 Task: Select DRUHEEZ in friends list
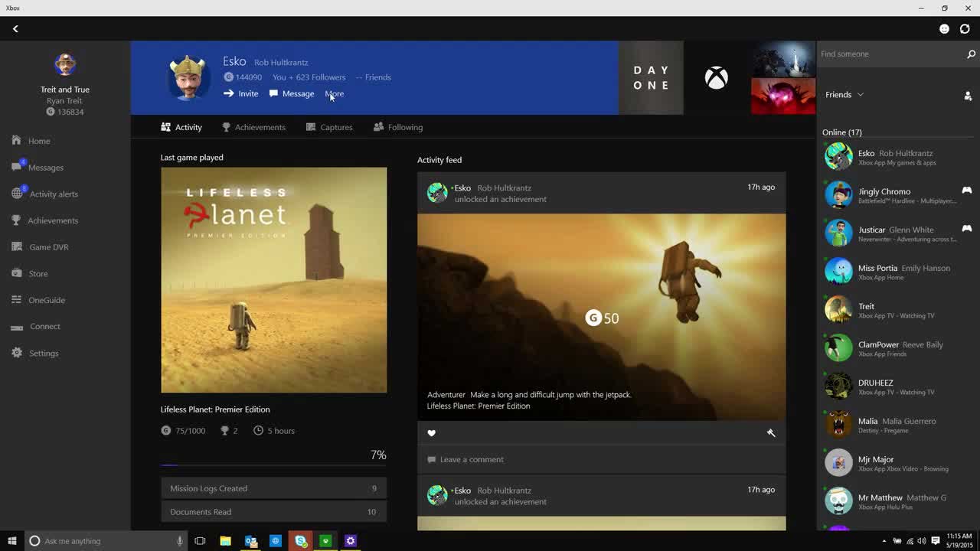tap(898, 386)
